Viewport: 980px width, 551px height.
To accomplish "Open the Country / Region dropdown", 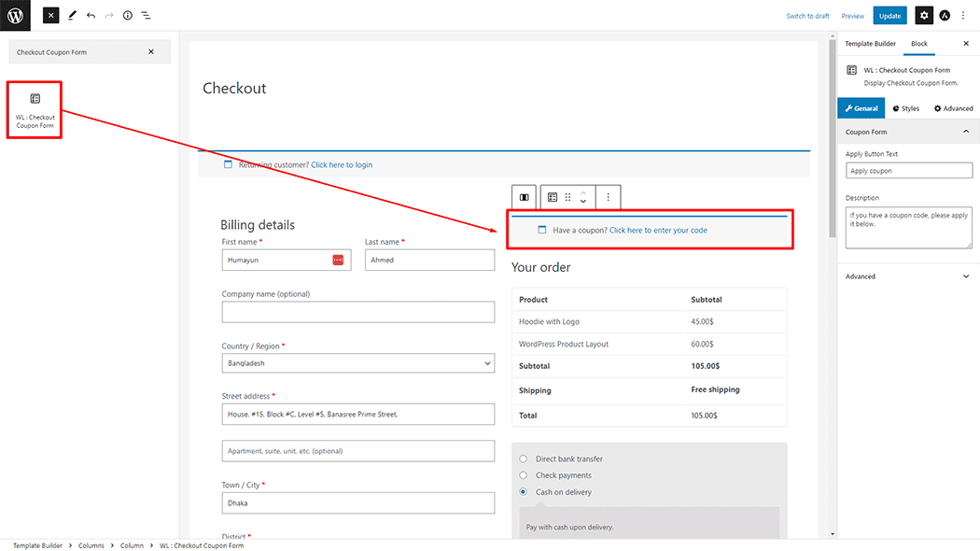I will click(x=357, y=362).
